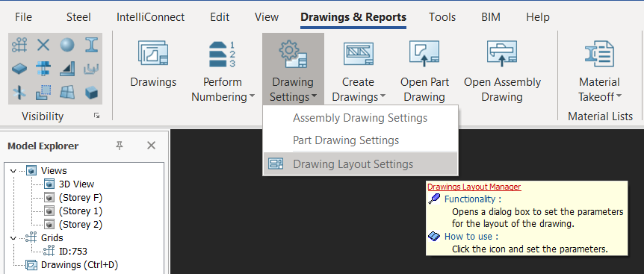644x274 pixels.
Task: Click the Material Takeoff icon
Action: click(600, 54)
